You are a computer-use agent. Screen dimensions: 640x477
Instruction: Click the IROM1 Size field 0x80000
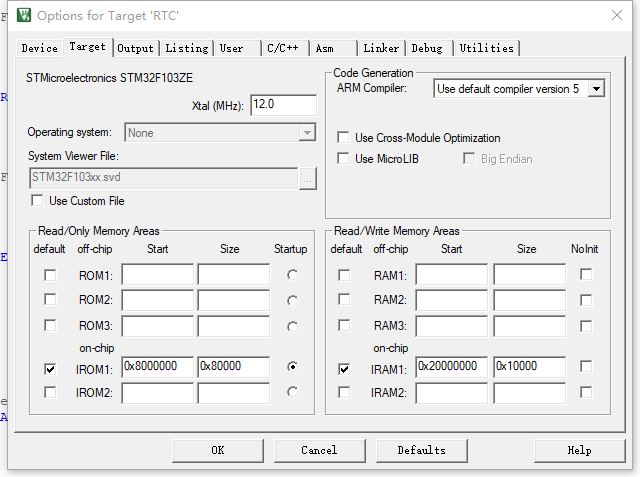[233, 366]
